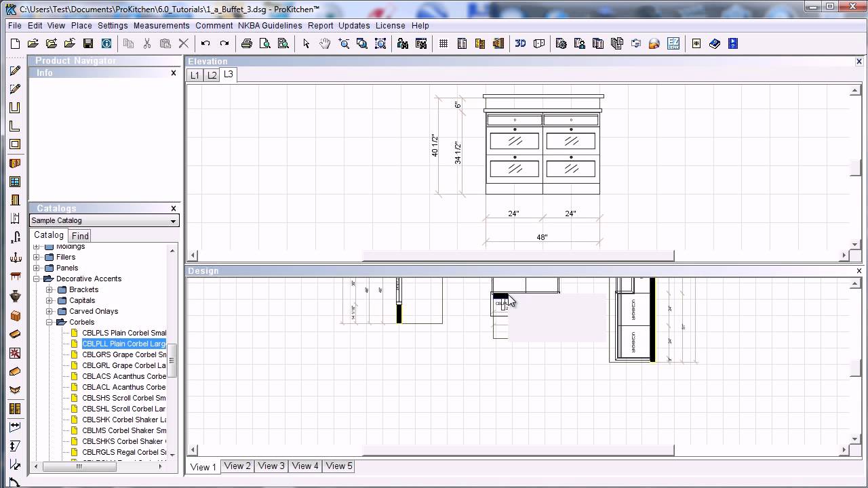
Task: Click the Design horizontal scrollbar thumb
Action: point(518,450)
